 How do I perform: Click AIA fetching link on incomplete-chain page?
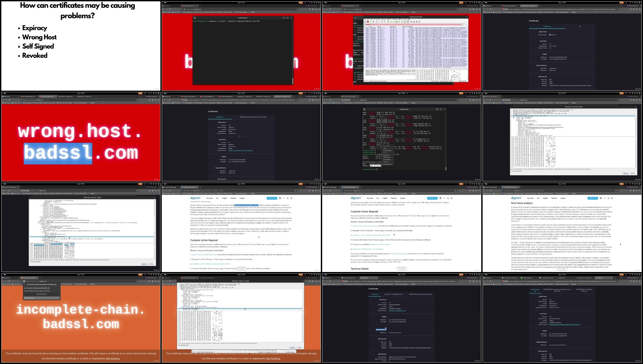(113, 358)
